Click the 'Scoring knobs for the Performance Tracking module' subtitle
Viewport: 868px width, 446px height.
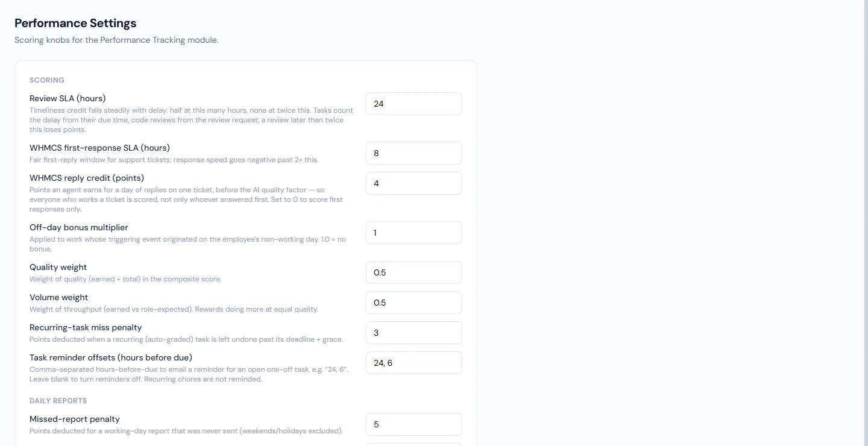[116, 40]
